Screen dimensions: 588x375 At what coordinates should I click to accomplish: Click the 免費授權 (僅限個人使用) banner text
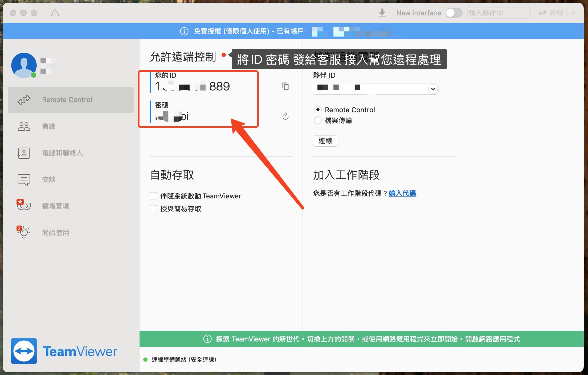point(231,31)
